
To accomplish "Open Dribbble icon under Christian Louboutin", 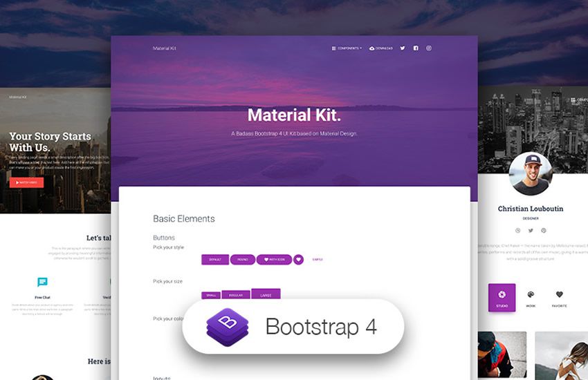I will coord(517,230).
